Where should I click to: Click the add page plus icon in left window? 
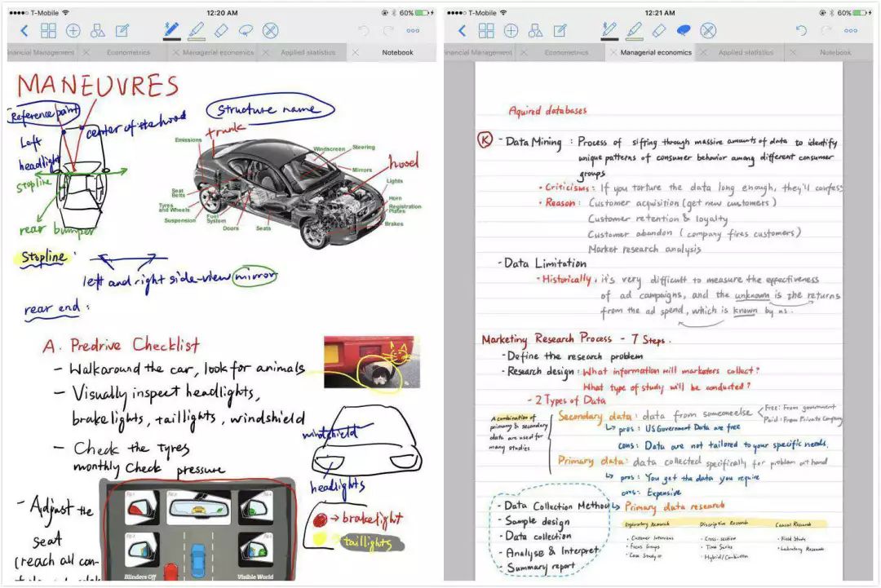tap(73, 31)
